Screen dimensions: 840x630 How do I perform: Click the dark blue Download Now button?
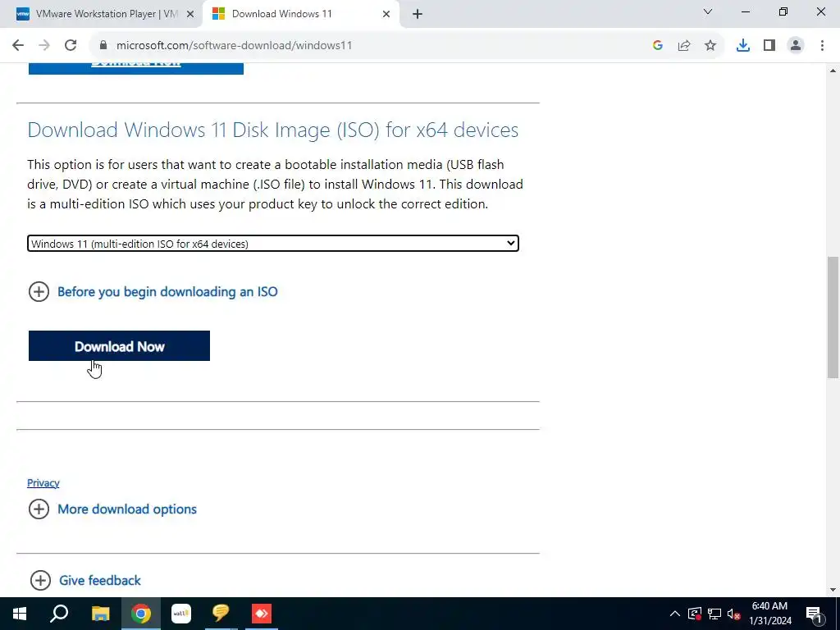click(120, 346)
